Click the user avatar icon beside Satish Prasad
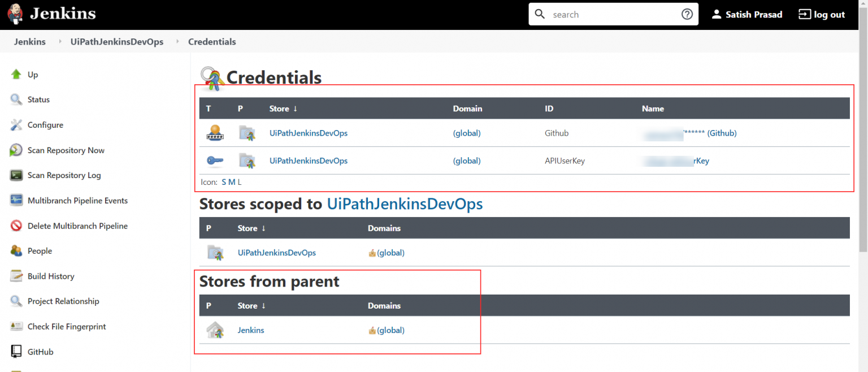 tap(717, 14)
